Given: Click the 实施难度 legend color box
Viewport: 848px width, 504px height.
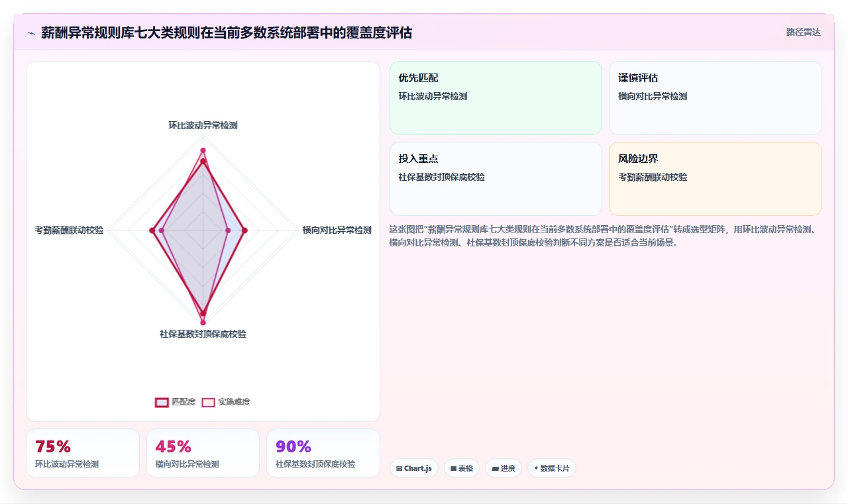Looking at the screenshot, I should click(208, 402).
